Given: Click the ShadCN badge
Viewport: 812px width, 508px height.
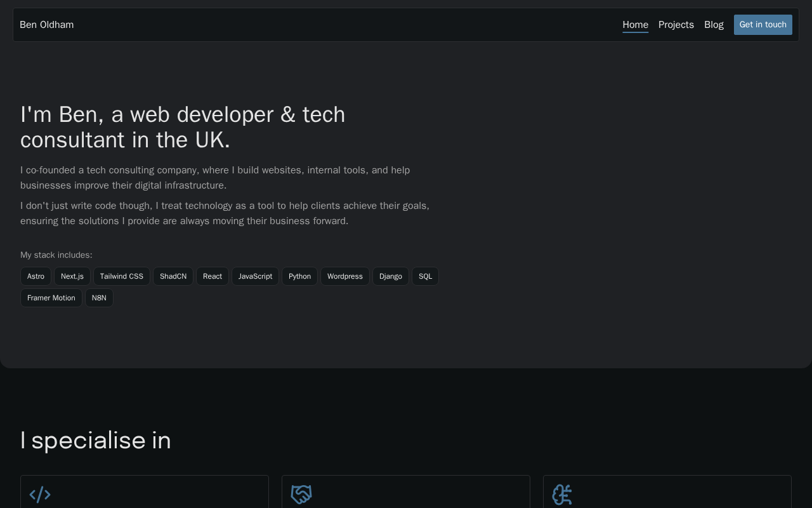Looking at the screenshot, I should (173, 276).
